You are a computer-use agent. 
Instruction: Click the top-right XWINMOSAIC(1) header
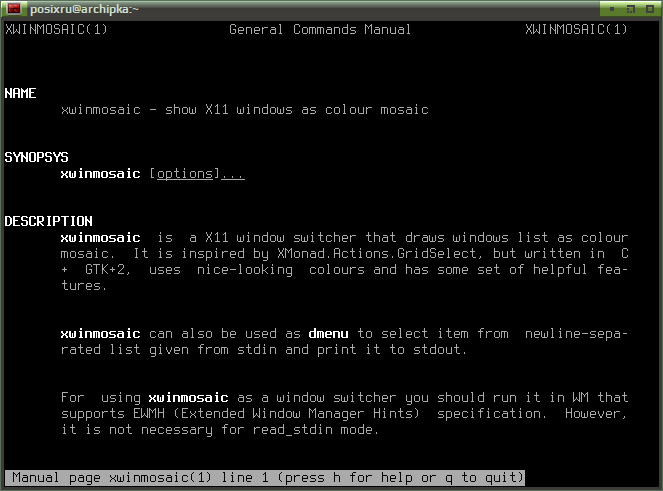coord(576,29)
